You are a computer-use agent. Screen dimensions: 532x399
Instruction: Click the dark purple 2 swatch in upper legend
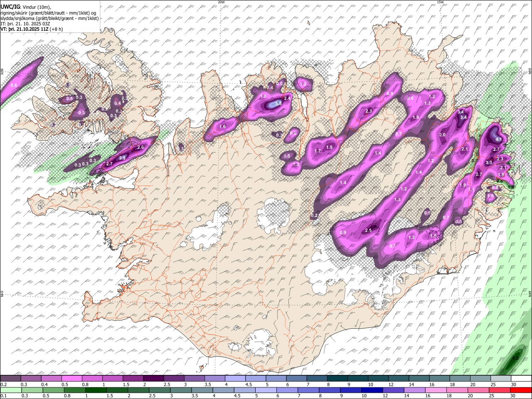click(153, 379)
